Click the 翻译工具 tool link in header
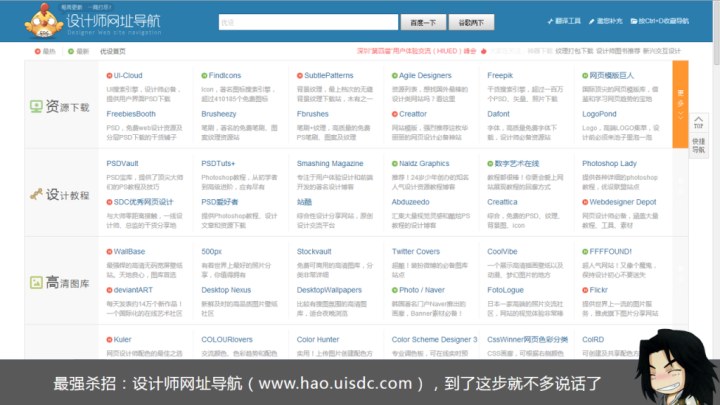Viewport: 720px width, 405px height. [x=564, y=21]
